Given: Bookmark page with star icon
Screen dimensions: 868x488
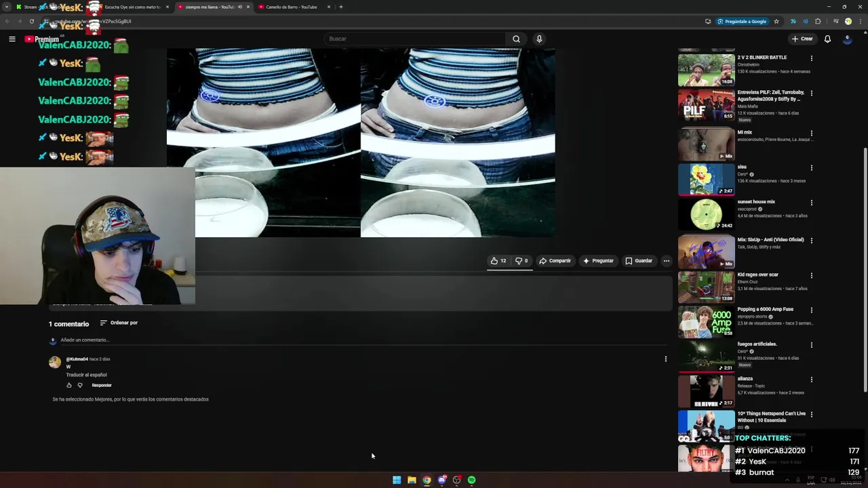Looking at the screenshot, I should tap(776, 21).
